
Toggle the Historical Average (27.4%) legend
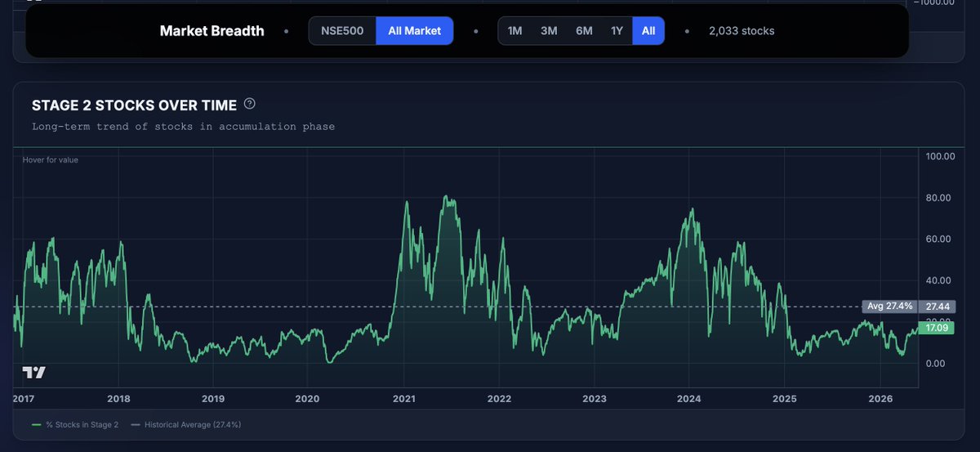coord(186,425)
